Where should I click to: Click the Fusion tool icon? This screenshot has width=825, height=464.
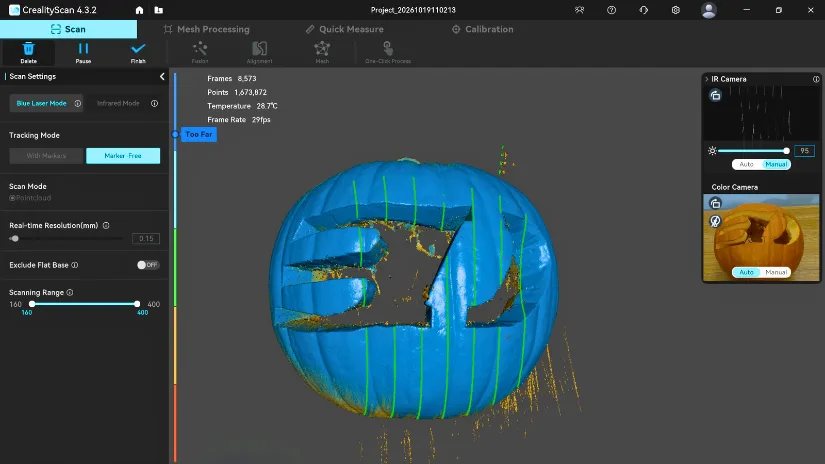200,49
